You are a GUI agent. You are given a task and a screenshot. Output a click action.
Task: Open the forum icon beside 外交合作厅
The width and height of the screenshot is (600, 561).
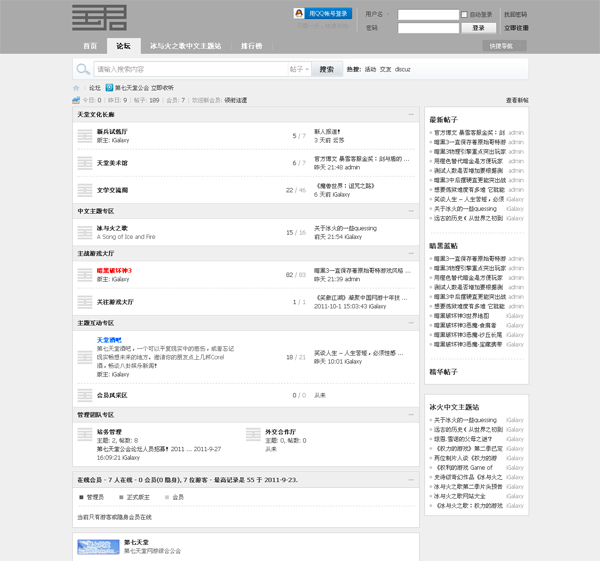253,434
